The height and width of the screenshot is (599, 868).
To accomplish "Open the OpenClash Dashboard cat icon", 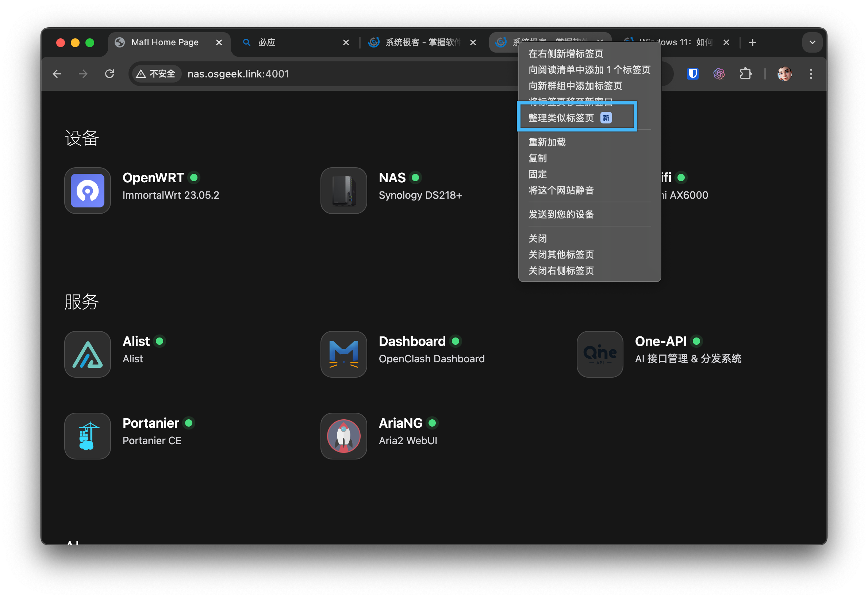I will (343, 354).
